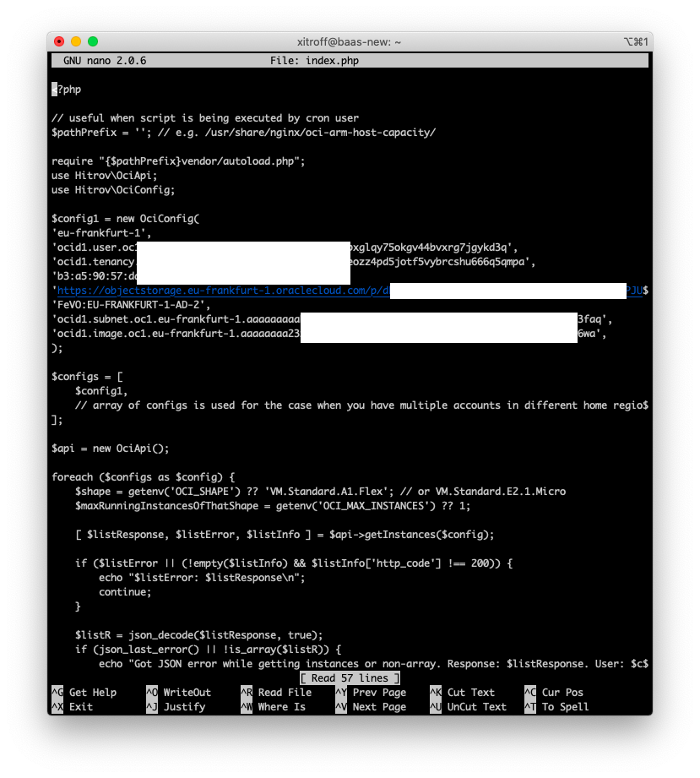Image resolution: width=700 pixels, height=778 pixels.
Task: Click the green zoom traffic light
Action: [x=93, y=40]
